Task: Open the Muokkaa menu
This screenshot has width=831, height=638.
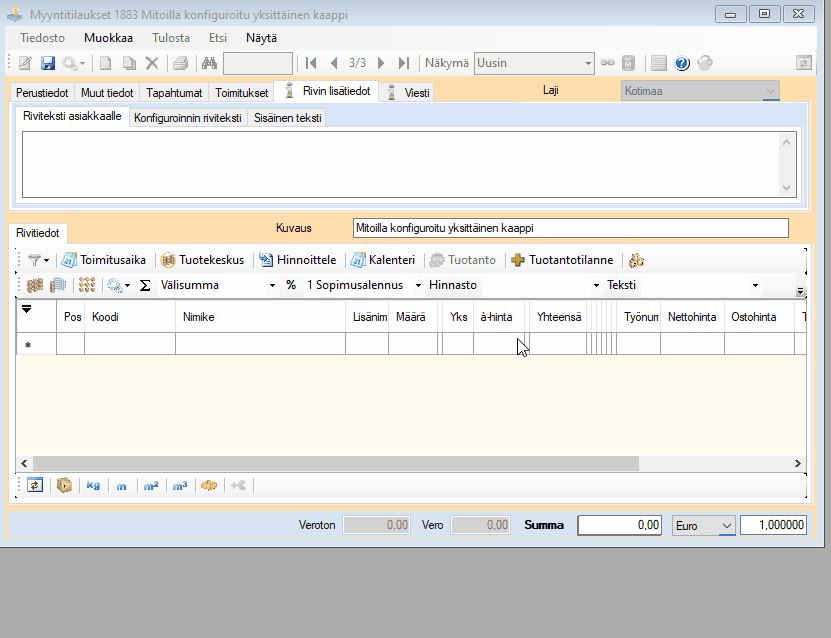Action: (108, 38)
